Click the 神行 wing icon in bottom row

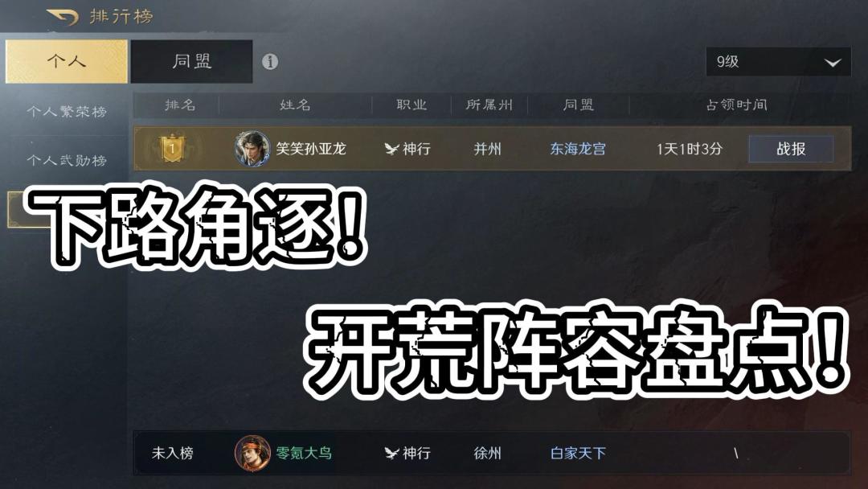[x=392, y=453]
